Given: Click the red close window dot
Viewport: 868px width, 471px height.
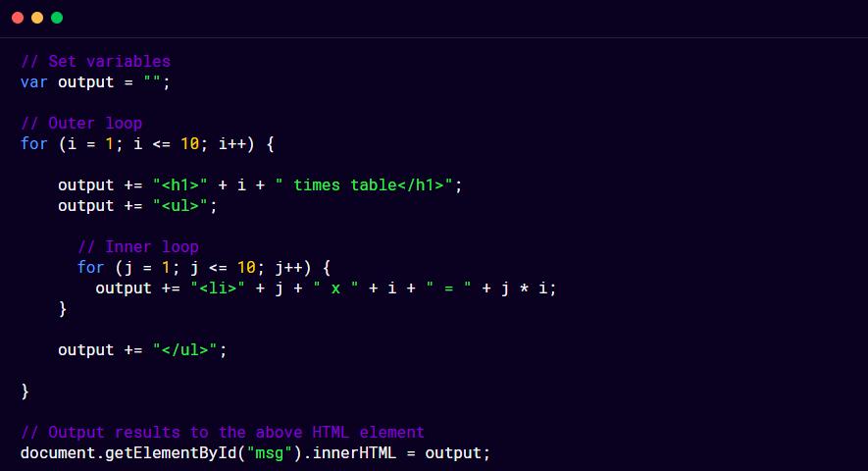Looking at the screenshot, I should coord(18,18).
